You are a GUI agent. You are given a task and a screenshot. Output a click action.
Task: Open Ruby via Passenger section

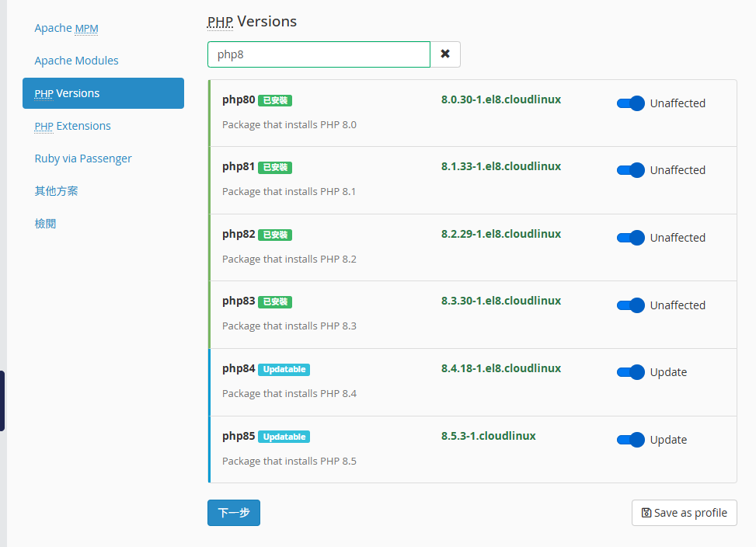[83, 159]
